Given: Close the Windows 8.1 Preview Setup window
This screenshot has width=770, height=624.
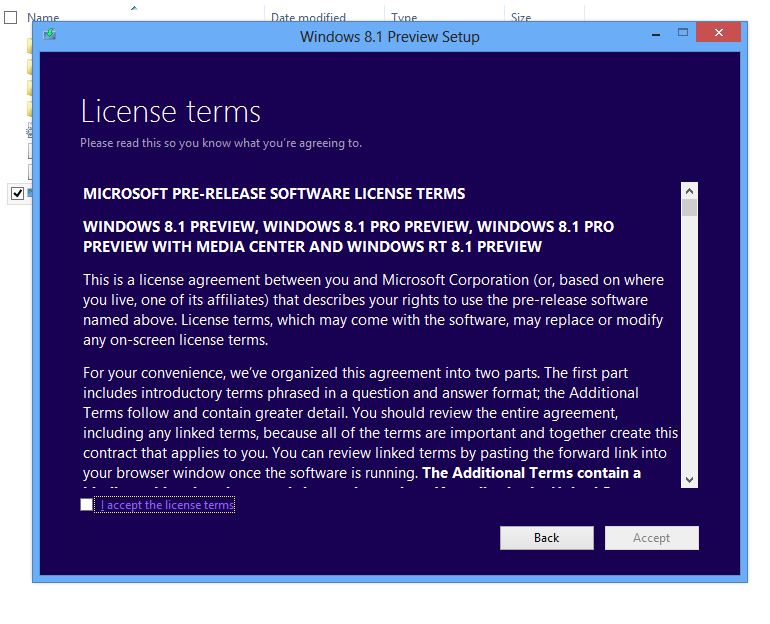Looking at the screenshot, I should tap(718, 32).
